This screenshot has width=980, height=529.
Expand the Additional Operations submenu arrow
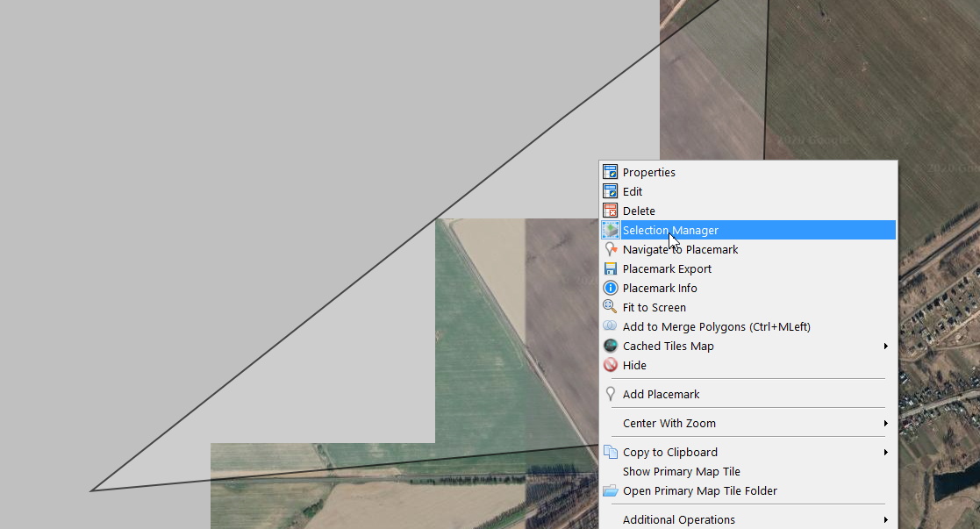pyautogui.click(x=886, y=520)
